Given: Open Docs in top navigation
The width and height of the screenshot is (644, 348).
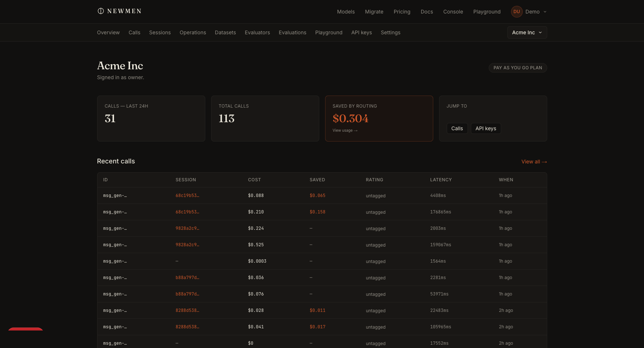Looking at the screenshot, I should click(427, 12).
